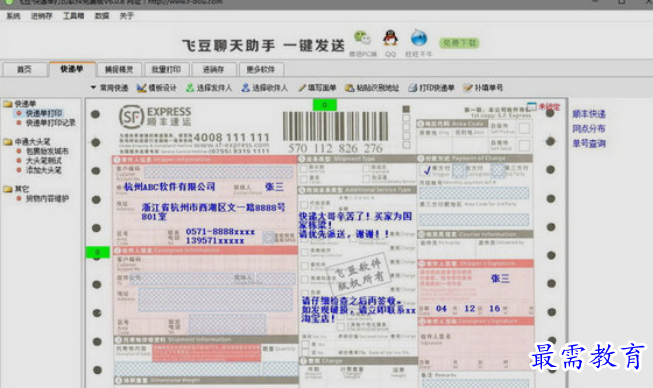Click the green vertical offset marker at left
Viewport: 653px width, 388px height.
tap(97, 252)
